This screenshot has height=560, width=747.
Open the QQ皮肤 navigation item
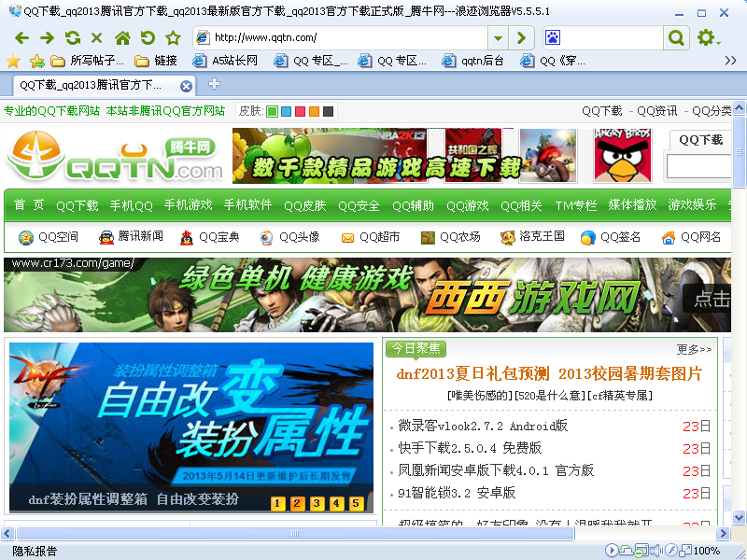click(x=305, y=205)
